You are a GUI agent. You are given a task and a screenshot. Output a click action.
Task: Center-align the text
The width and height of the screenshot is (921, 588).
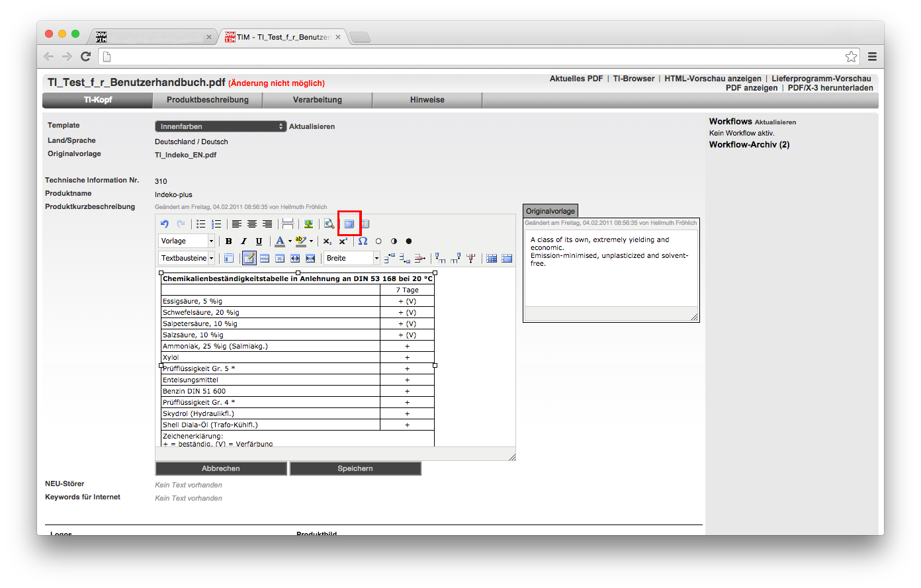click(252, 224)
